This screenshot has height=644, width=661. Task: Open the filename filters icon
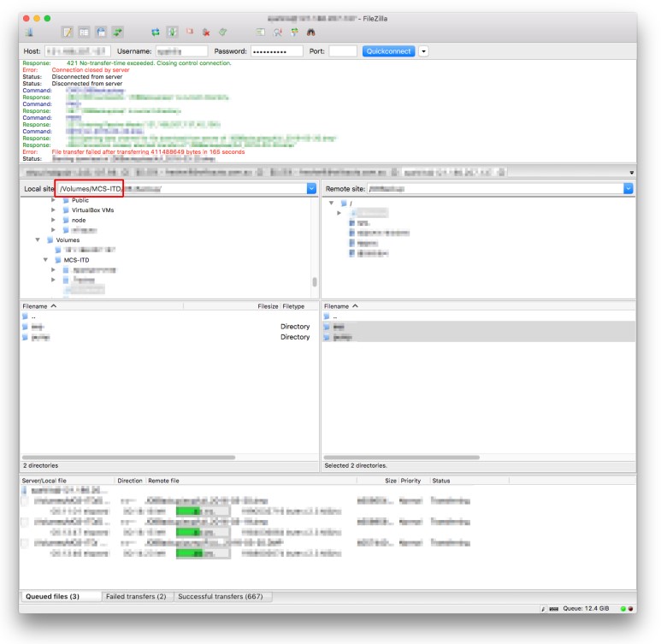pyautogui.click(x=260, y=32)
